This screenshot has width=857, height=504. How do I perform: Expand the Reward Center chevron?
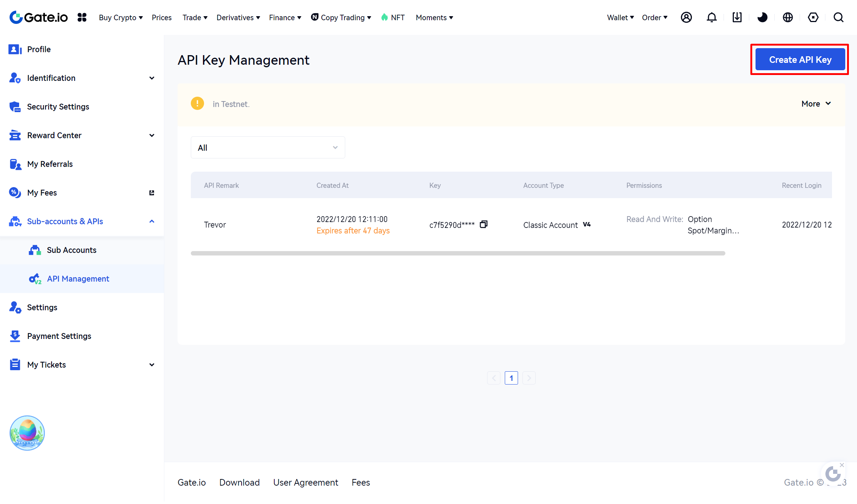tap(152, 135)
